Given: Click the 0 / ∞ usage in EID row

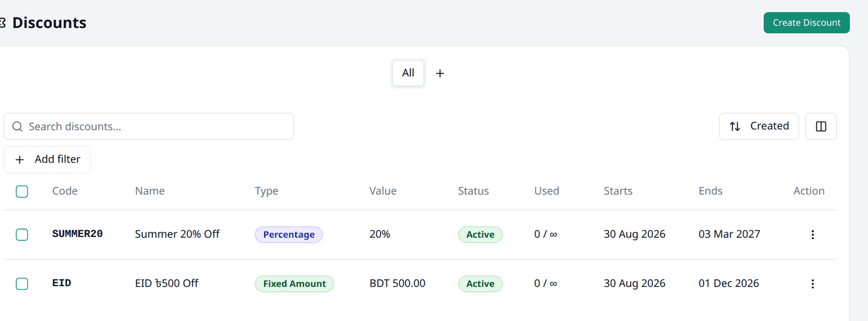Looking at the screenshot, I should tap(546, 283).
